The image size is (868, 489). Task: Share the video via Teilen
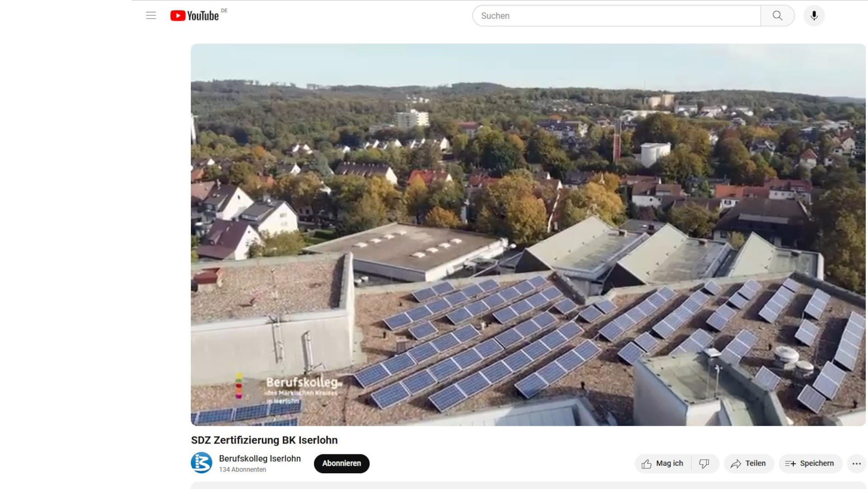coord(749,464)
